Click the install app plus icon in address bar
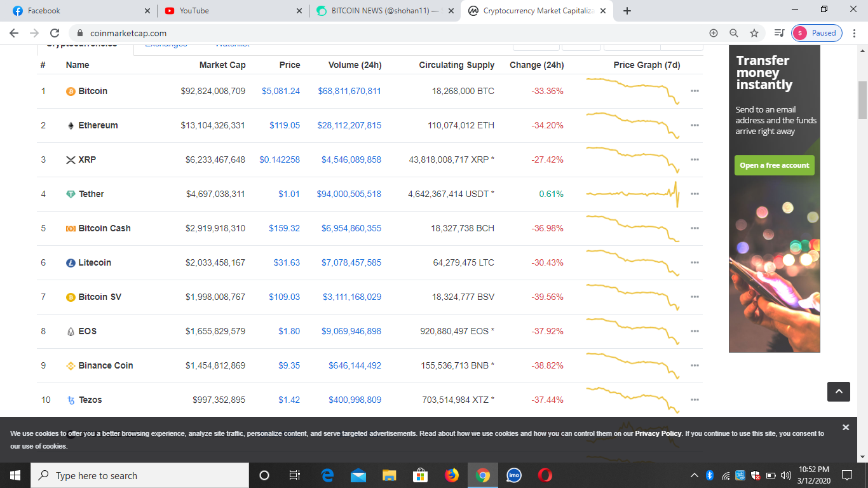The image size is (868, 488). (714, 33)
